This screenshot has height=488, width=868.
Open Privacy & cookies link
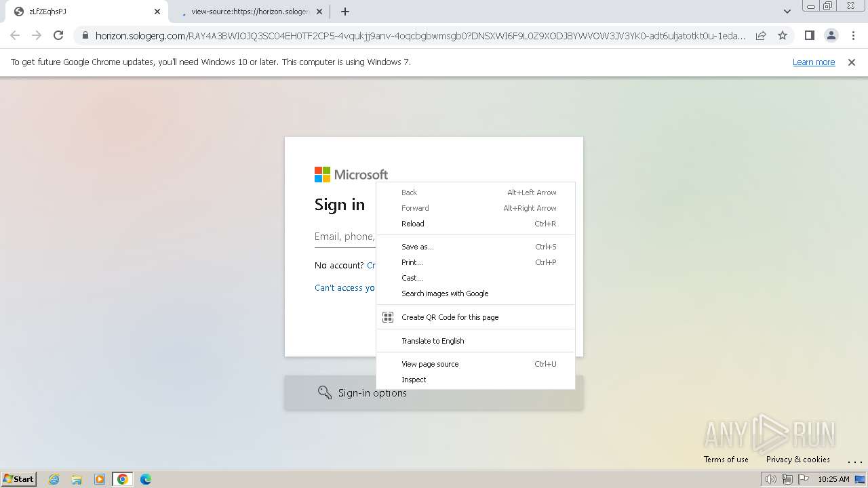point(797,460)
